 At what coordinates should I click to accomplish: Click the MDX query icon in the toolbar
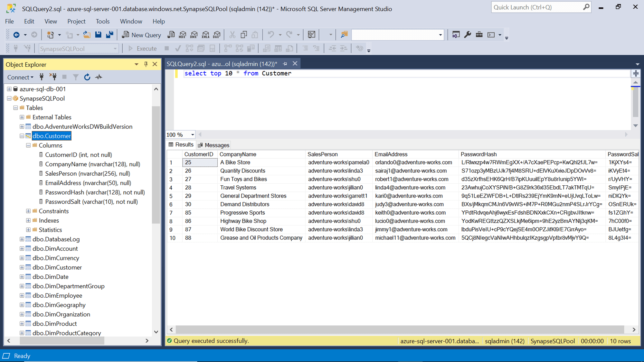[x=182, y=35]
